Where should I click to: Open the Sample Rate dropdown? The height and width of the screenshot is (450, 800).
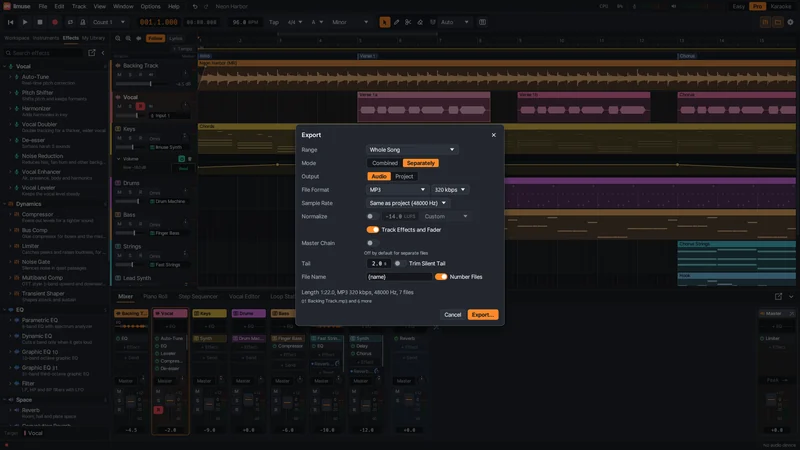click(407, 203)
